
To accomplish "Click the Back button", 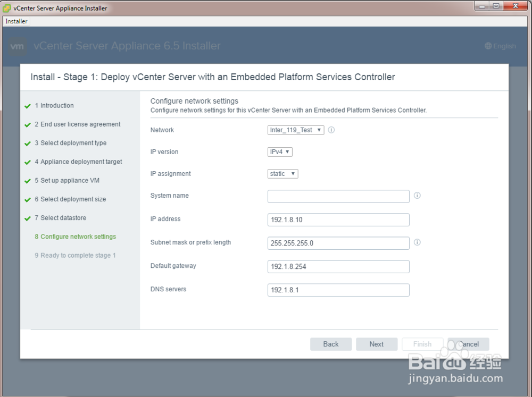I will tap(331, 344).
